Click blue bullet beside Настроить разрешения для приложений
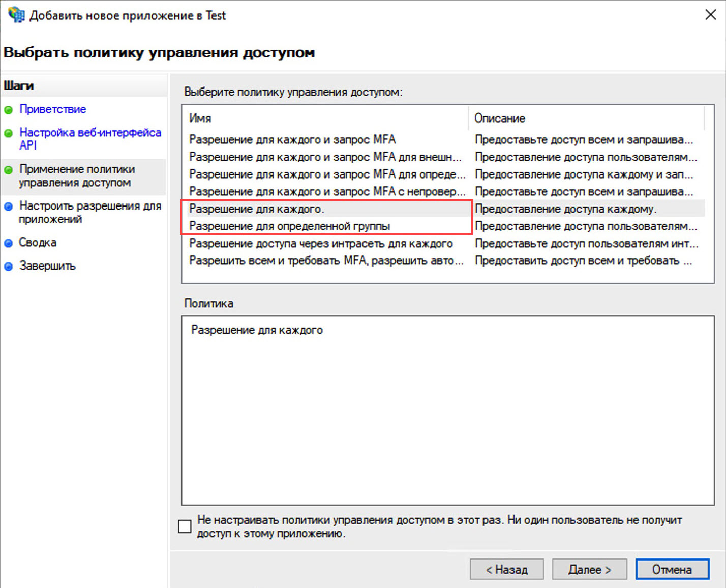 [9, 207]
